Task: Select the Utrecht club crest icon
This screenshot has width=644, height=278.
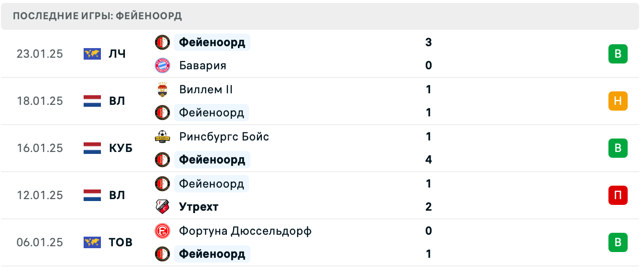Action: tap(162, 207)
